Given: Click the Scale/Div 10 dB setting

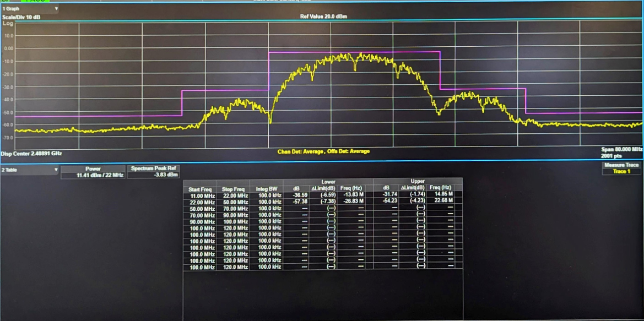Looking at the screenshot, I should click(x=21, y=18).
